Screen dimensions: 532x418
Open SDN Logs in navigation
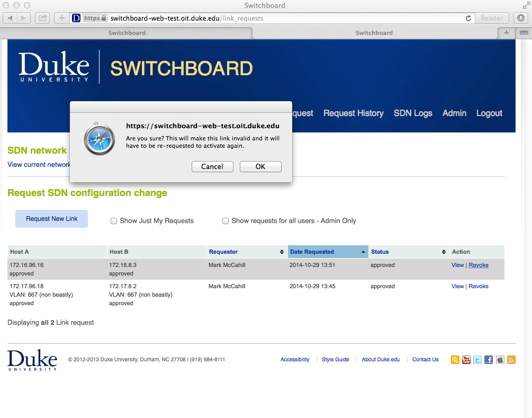(413, 113)
